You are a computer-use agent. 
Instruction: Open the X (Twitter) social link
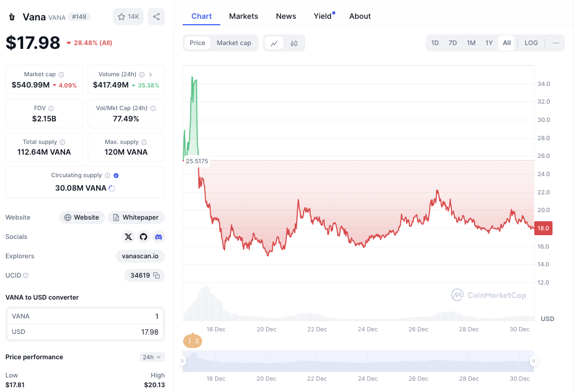click(x=128, y=237)
